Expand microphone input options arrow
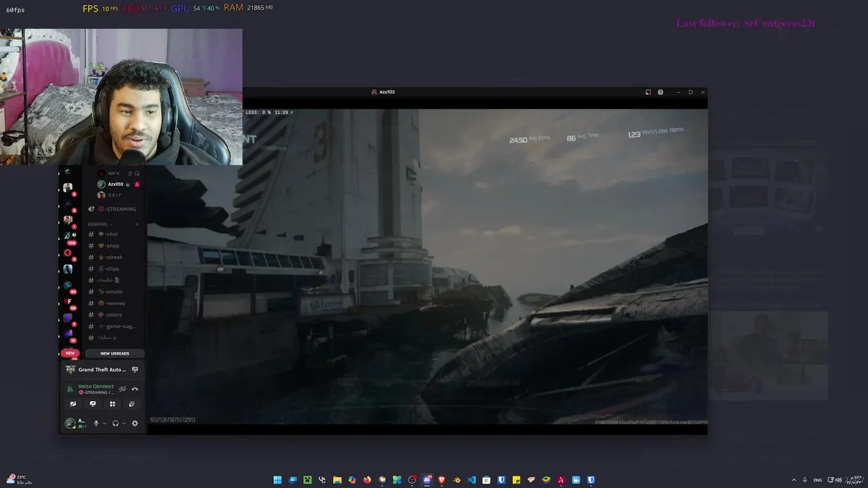The height and width of the screenshot is (488, 868). (x=104, y=424)
